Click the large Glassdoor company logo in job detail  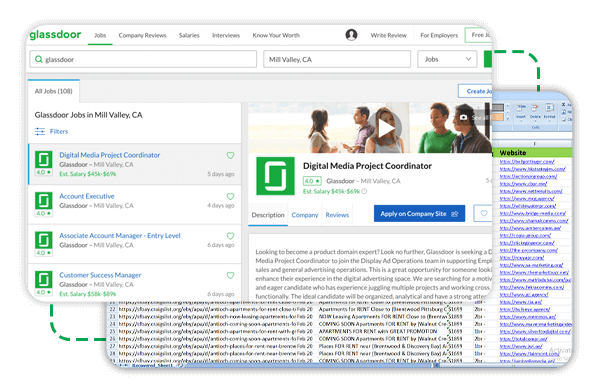[x=275, y=176]
